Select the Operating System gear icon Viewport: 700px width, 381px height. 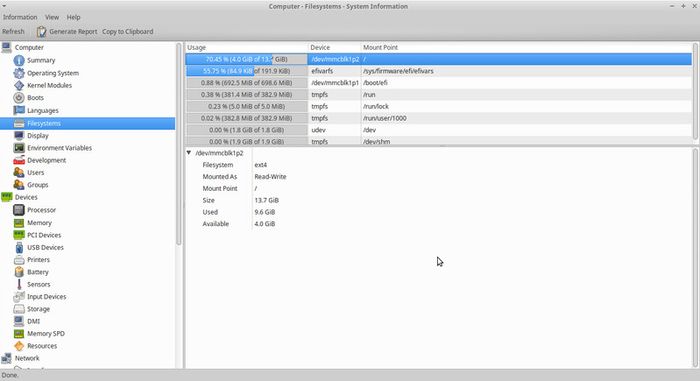19,73
